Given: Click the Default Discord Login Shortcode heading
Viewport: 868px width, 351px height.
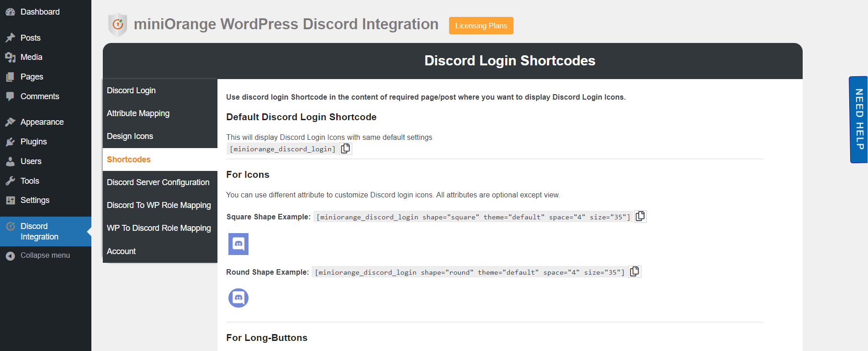Looking at the screenshot, I should [301, 117].
